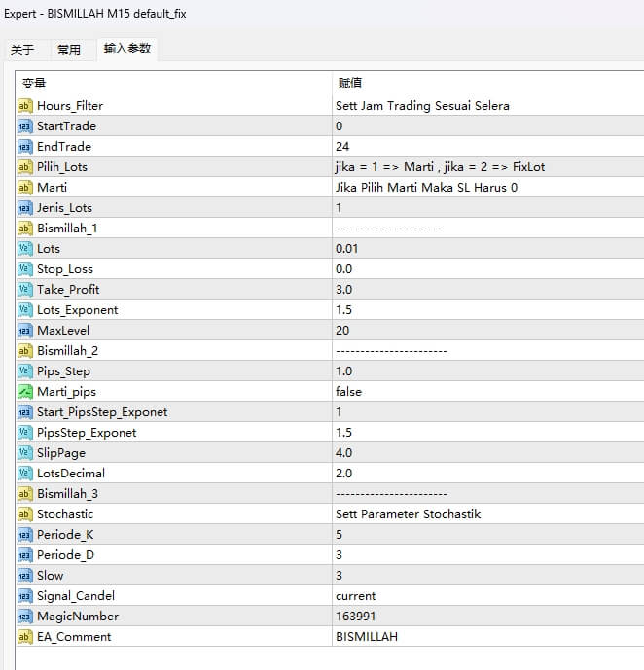The width and height of the screenshot is (644, 670).
Task: Edit the Lots_Exponent value field
Action: click(344, 309)
